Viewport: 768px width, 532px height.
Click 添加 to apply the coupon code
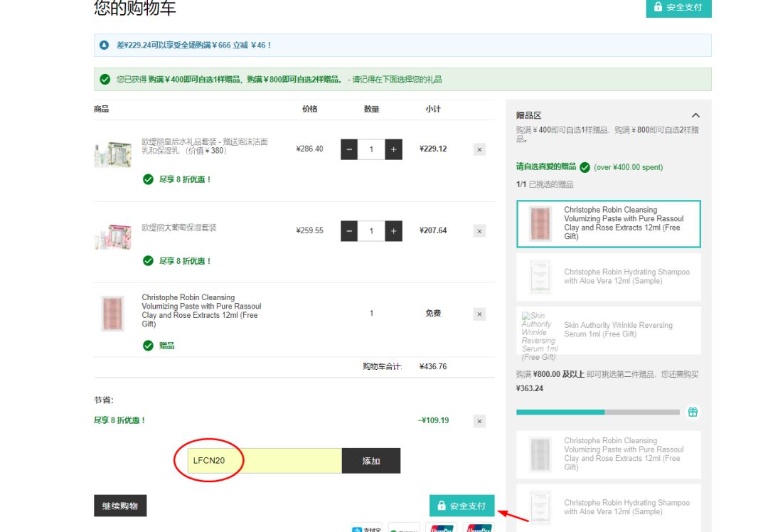370,460
